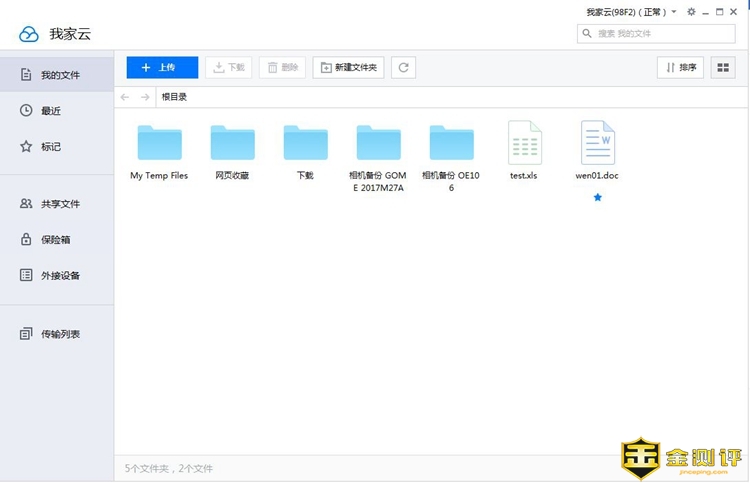This screenshot has width=750, height=483.
Task: Open 保险箱 safe box in sidebar
Action: point(55,240)
